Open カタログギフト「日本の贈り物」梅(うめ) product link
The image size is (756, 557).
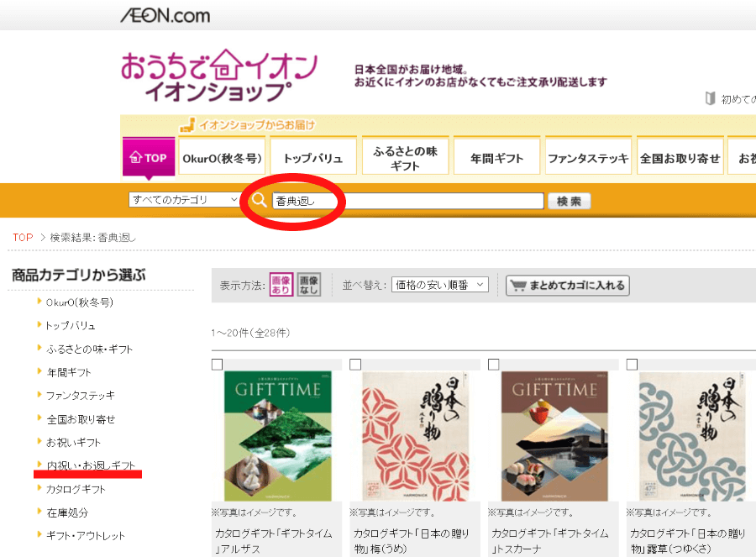tap(412, 541)
